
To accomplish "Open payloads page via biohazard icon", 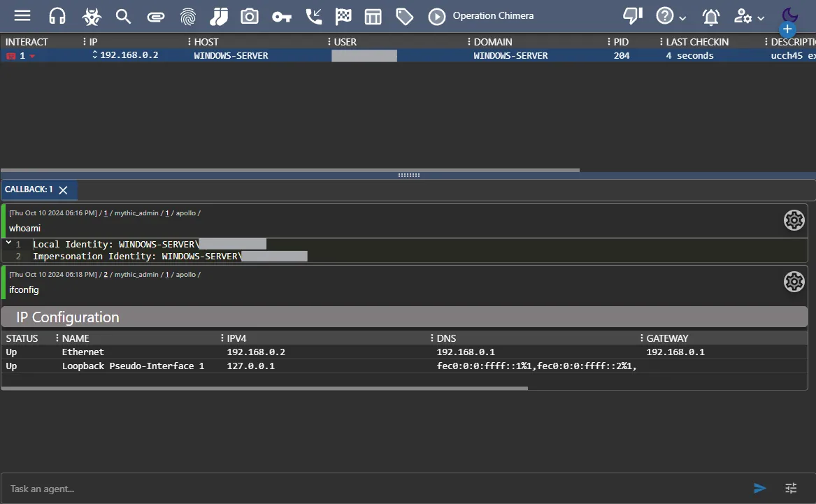I will coord(91,16).
